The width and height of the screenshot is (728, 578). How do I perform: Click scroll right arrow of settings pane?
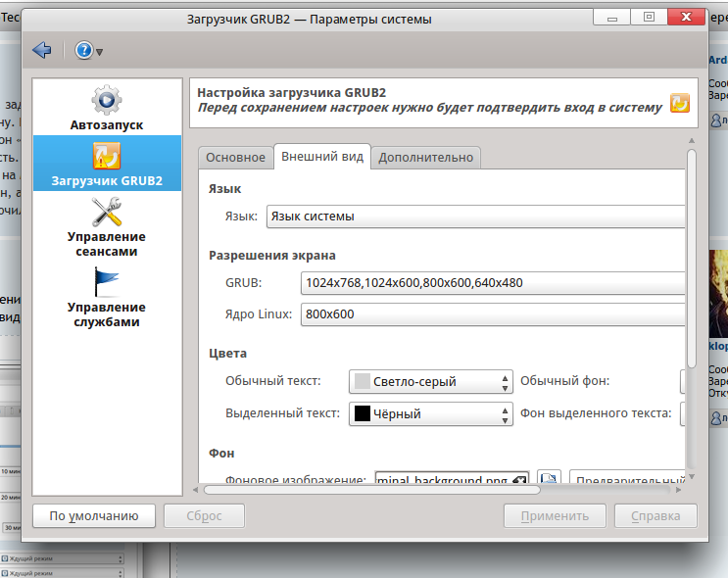click(x=678, y=490)
